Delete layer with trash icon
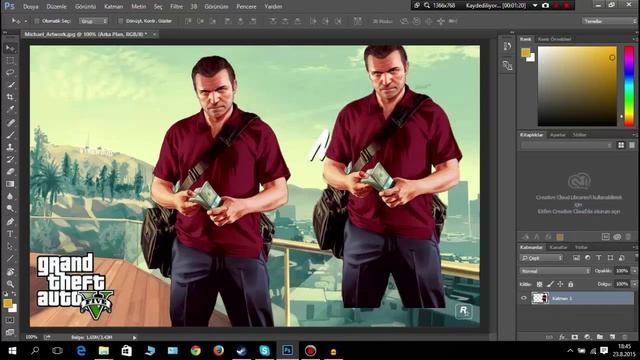The width and height of the screenshot is (640, 360). (x=624, y=337)
